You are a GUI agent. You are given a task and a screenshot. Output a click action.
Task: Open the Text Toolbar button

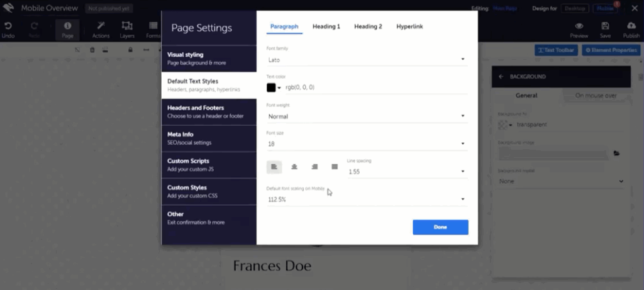(x=556, y=50)
